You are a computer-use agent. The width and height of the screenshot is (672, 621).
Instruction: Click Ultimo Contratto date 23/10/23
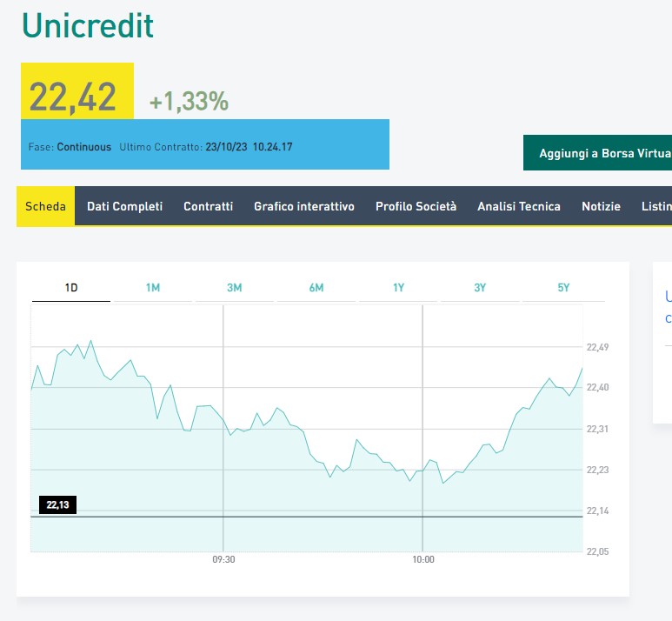[226, 147]
